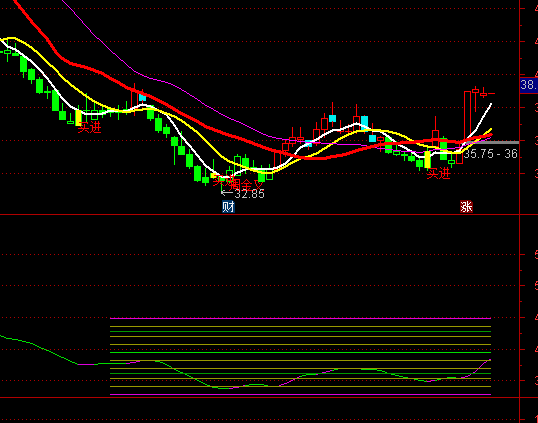Click the blue 财 finance marker icon
The width and height of the screenshot is (538, 423).
tap(228, 207)
